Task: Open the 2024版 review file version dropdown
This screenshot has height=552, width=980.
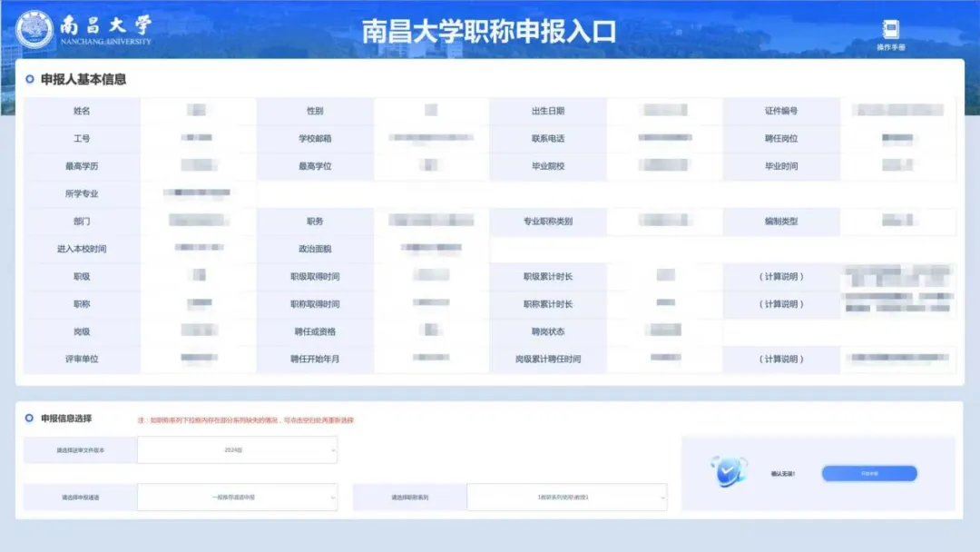Action: 238,450
